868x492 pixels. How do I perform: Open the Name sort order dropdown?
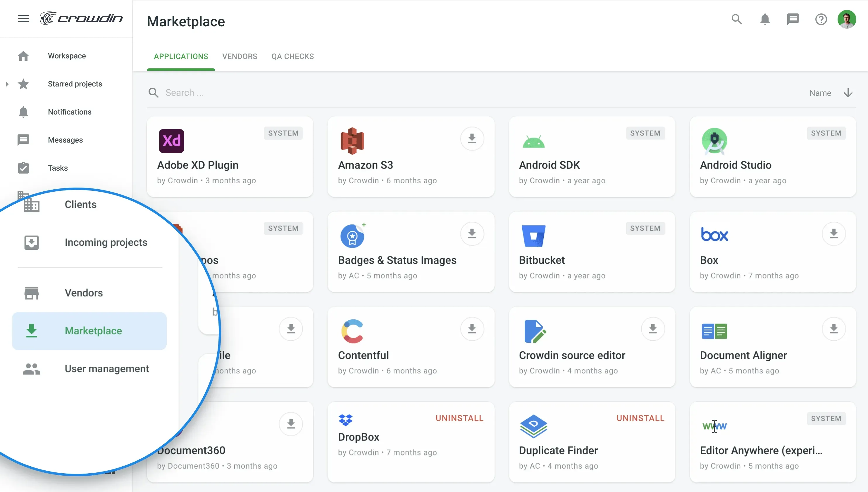coord(820,93)
